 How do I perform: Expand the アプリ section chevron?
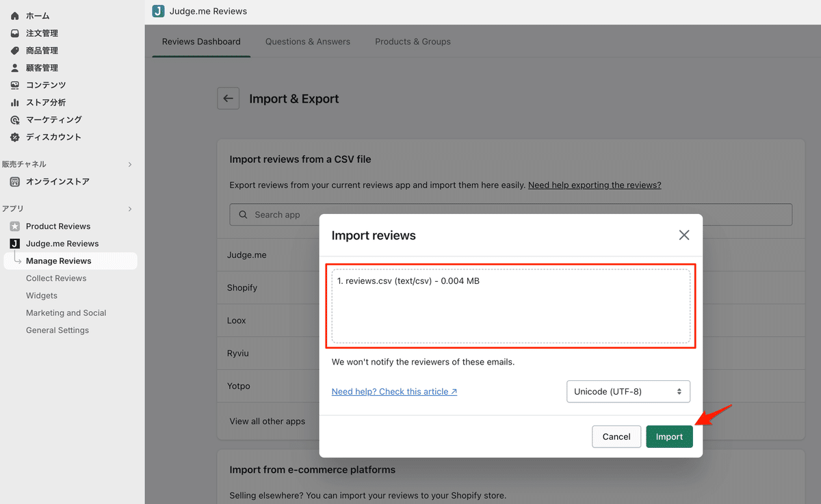pyautogui.click(x=130, y=209)
